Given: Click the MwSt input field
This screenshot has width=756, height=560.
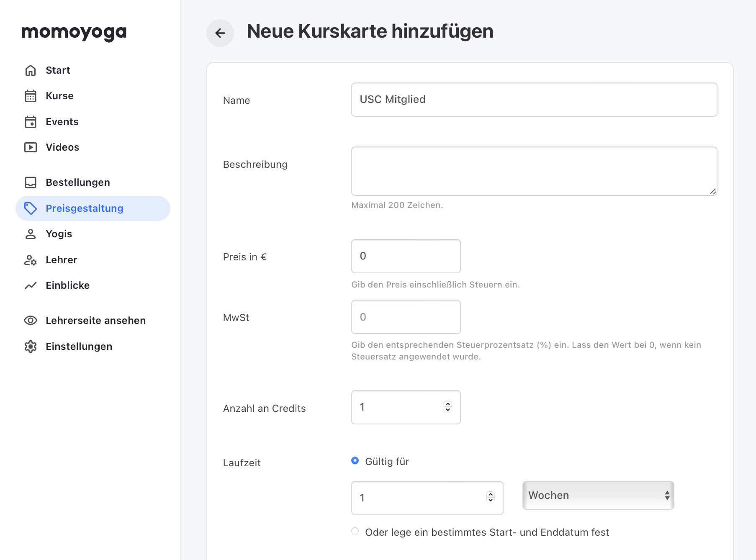Looking at the screenshot, I should point(406,317).
